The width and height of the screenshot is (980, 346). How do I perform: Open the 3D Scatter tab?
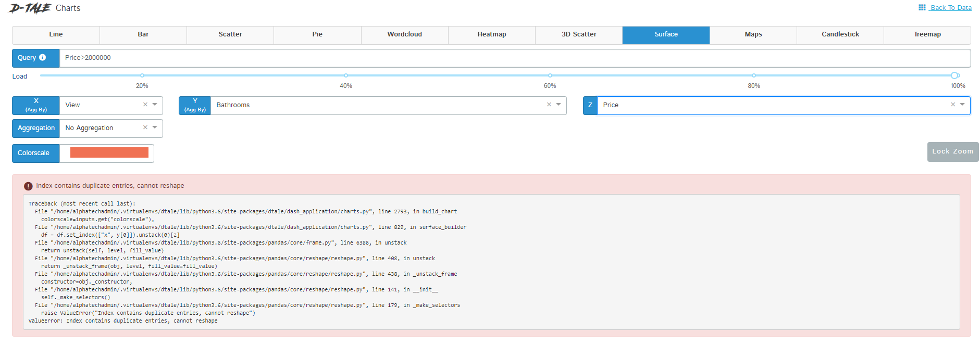point(579,34)
